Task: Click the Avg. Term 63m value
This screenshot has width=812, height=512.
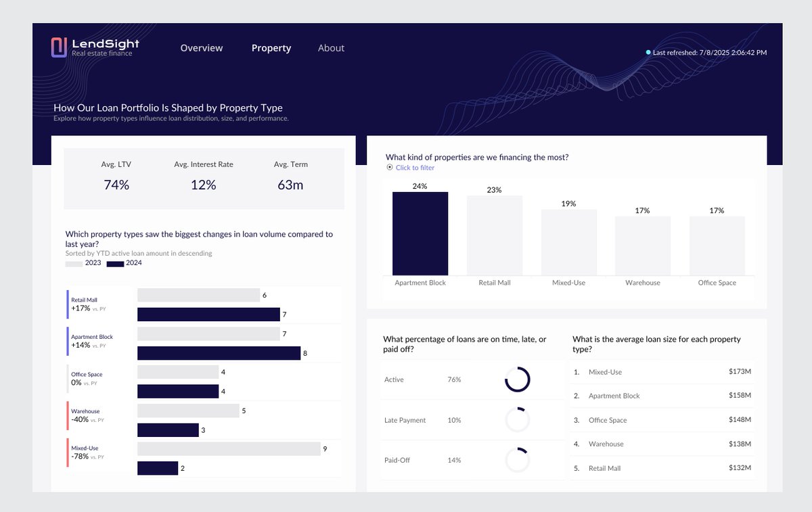Action: (290, 185)
